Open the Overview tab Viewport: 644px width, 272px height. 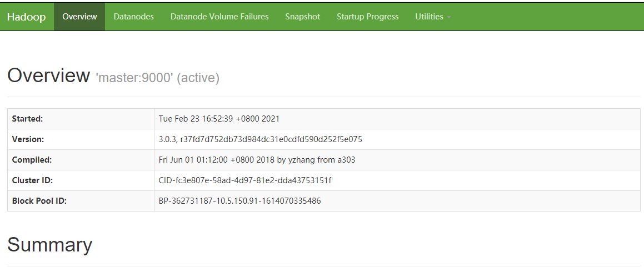79,17
